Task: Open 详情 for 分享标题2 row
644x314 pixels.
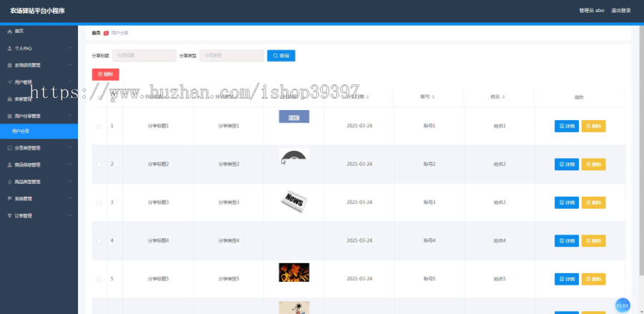Action: click(567, 165)
